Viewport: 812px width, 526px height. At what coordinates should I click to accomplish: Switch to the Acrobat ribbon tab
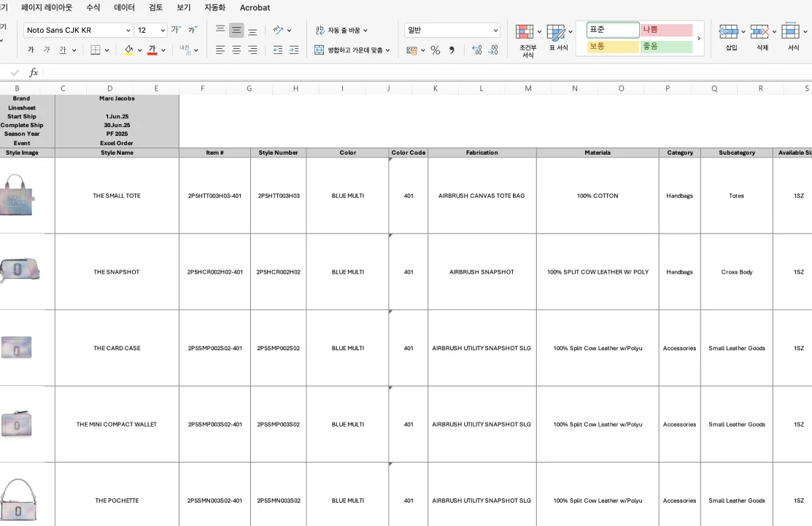tap(255, 7)
